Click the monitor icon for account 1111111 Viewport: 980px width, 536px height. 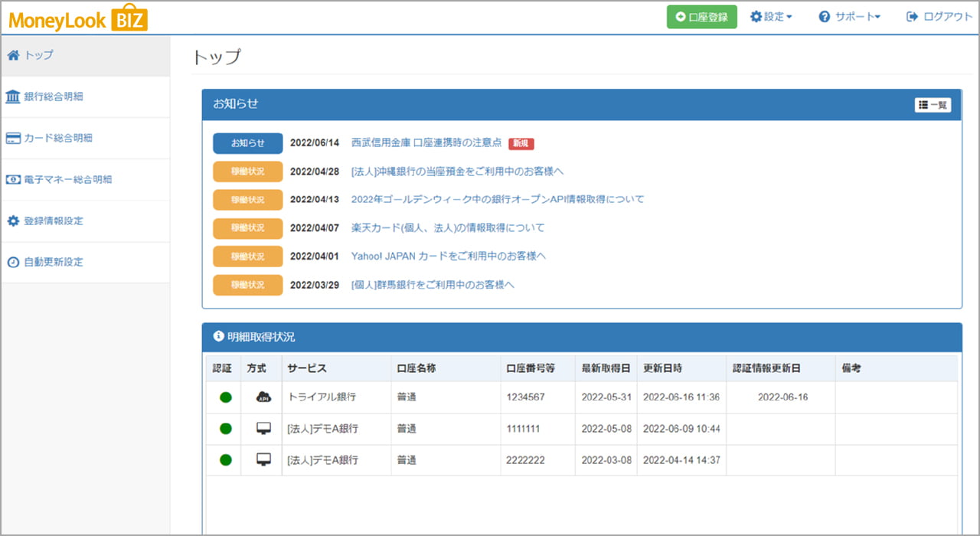tap(263, 428)
